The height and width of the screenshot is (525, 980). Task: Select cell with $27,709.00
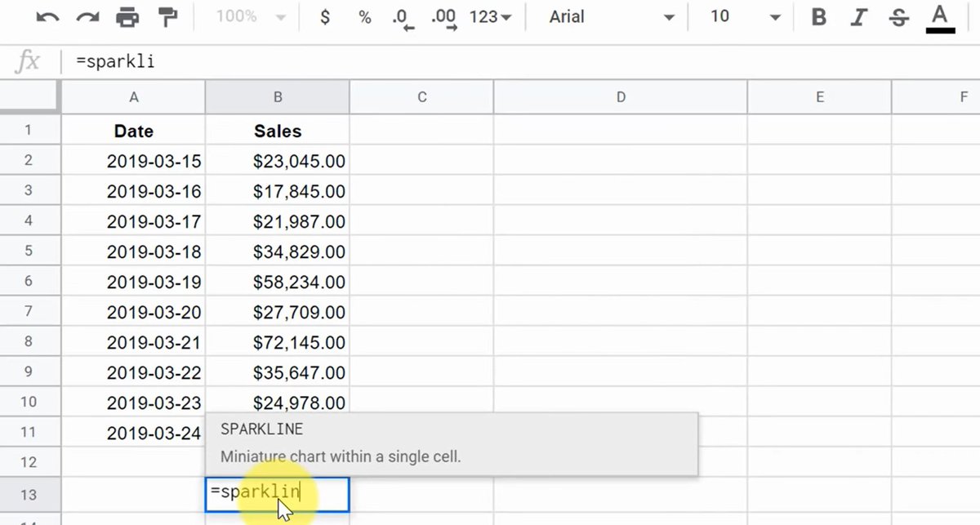tap(278, 312)
